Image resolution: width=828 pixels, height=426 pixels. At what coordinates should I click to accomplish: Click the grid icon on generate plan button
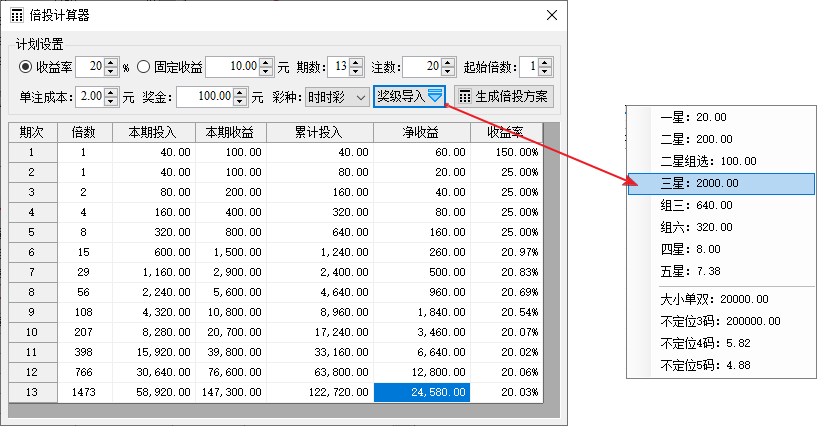point(464,97)
